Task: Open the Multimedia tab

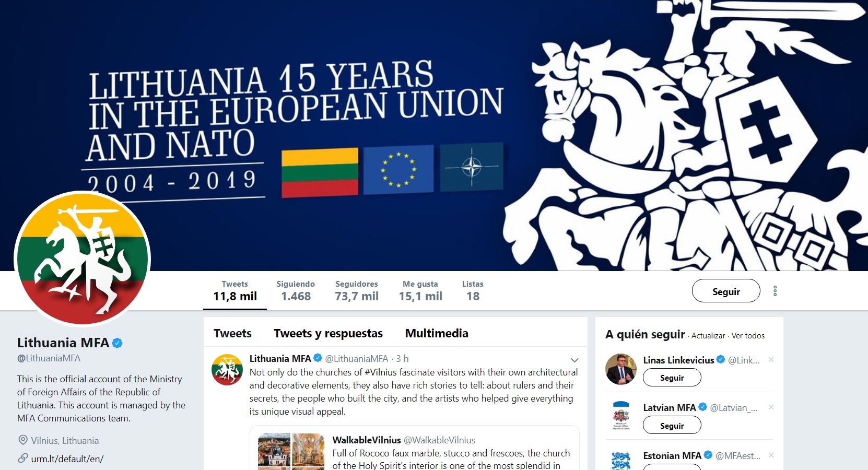Action: coord(437,333)
